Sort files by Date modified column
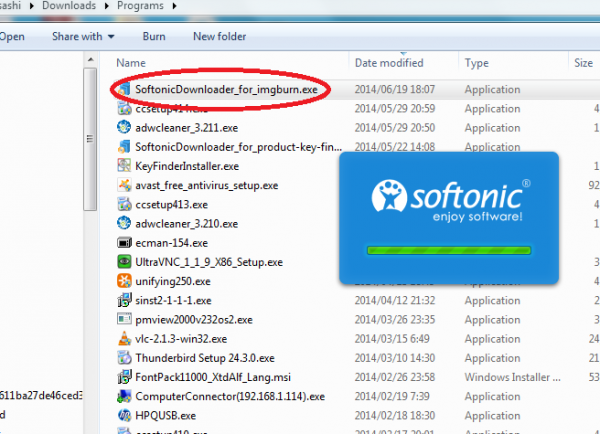The height and width of the screenshot is (434, 600). pyautogui.click(x=389, y=63)
